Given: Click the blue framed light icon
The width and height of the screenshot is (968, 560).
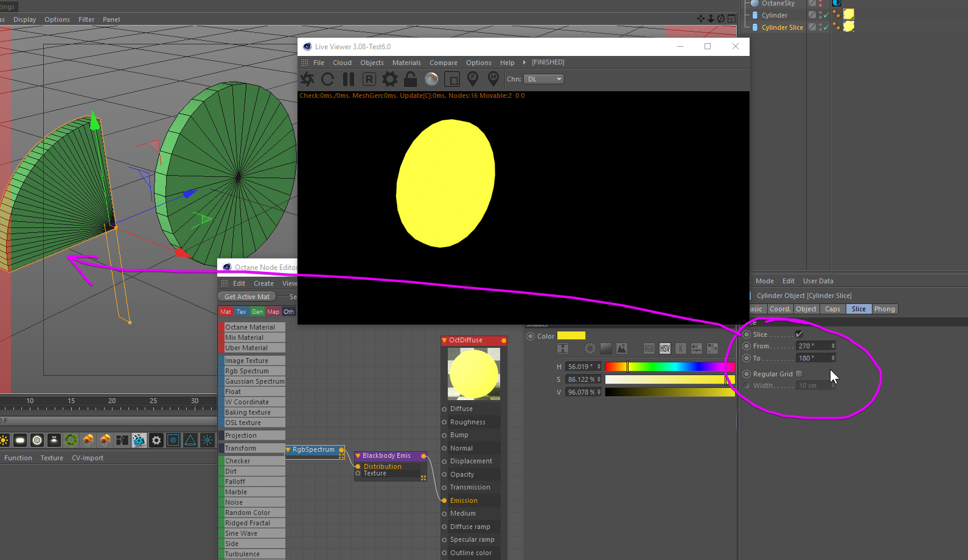Looking at the screenshot, I should [x=173, y=440].
